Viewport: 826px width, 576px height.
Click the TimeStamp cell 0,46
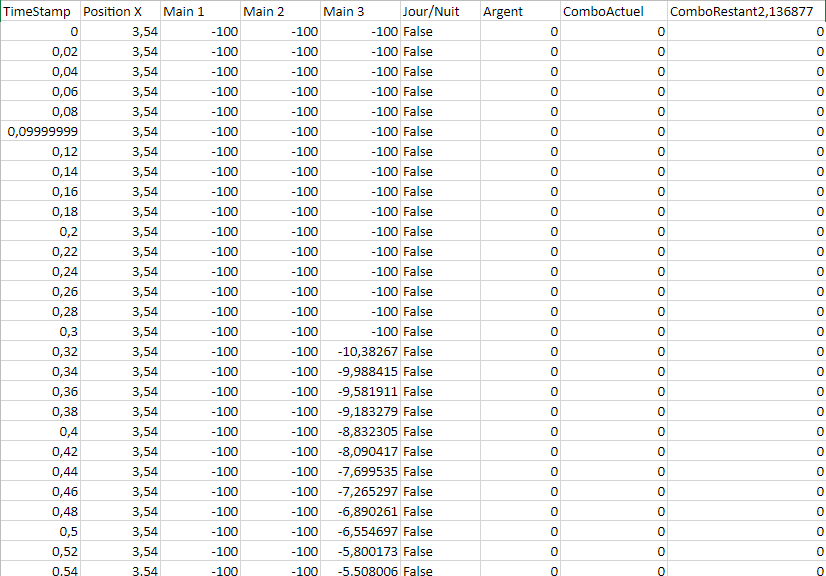pyautogui.click(x=41, y=492)
